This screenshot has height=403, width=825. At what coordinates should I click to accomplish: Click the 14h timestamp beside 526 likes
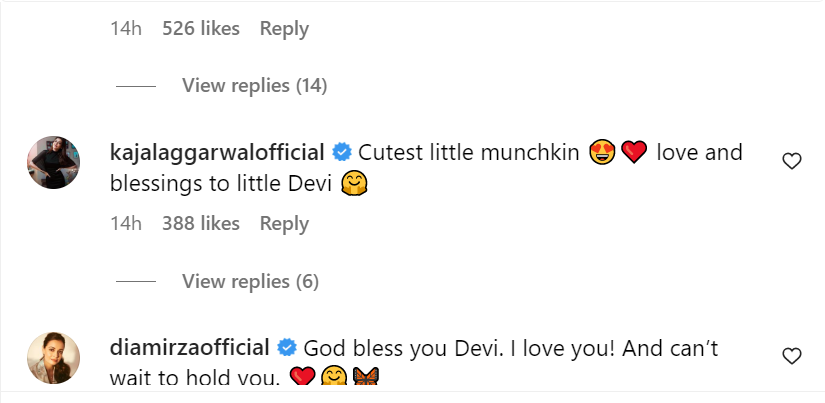(126, 29)
